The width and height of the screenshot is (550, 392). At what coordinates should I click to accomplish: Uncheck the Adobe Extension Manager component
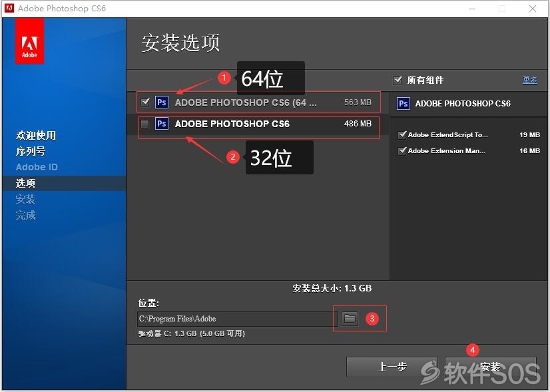click(x=402, y=151)
